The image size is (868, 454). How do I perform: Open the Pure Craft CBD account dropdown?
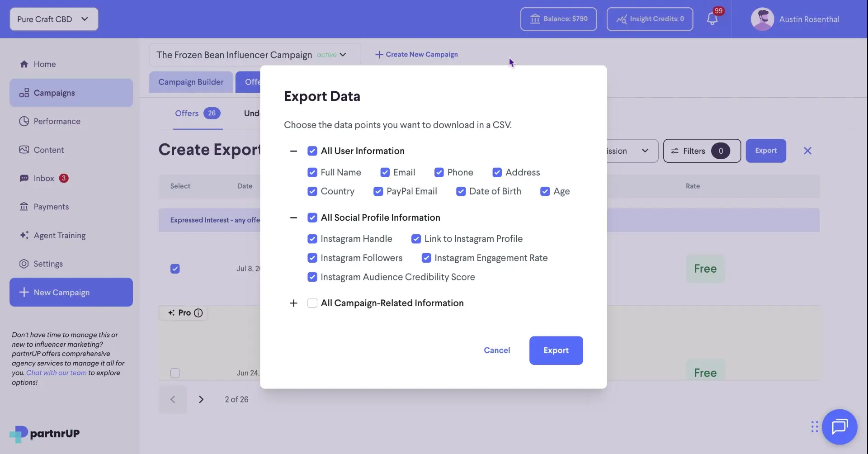click(x=53, y=19)
